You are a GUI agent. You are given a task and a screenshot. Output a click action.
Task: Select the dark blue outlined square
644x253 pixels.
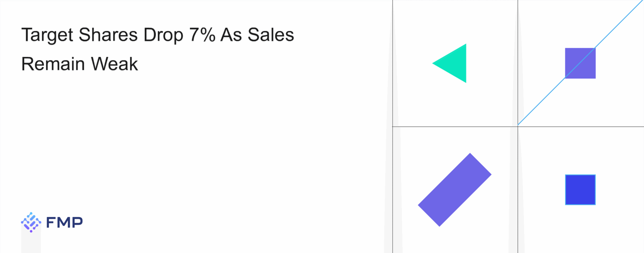tap(580, 190)
